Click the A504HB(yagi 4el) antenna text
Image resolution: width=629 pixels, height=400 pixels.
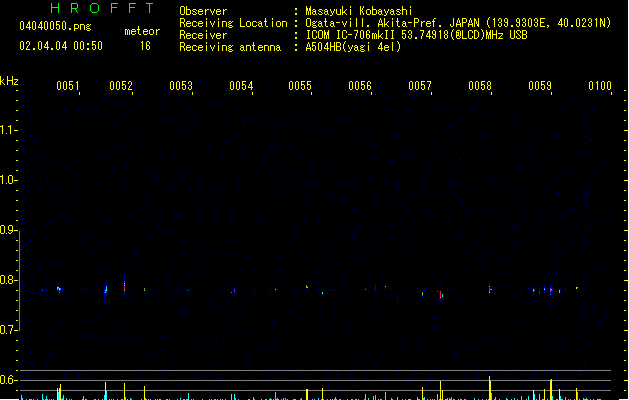coord(353,47)
